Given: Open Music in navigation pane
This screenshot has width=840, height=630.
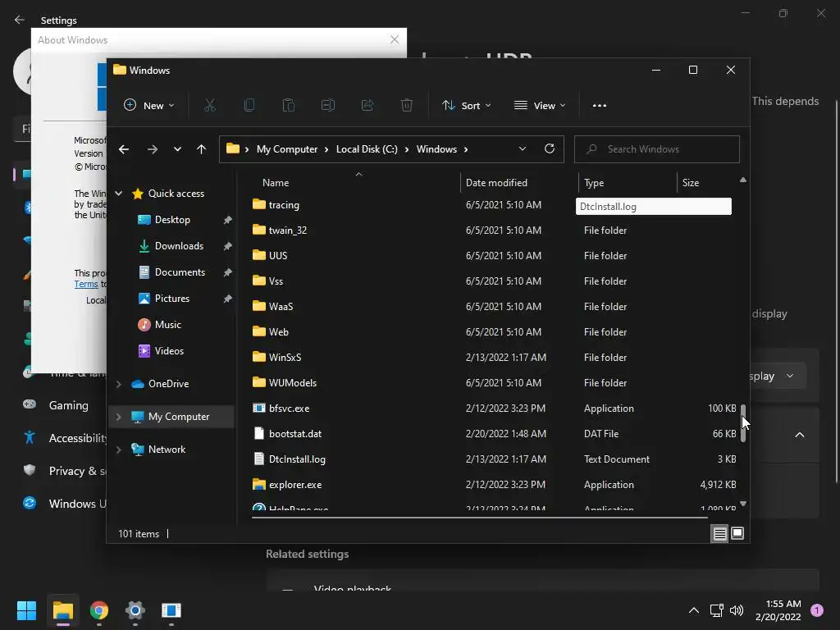Looking at the screenshot, I should pos(167,325).
